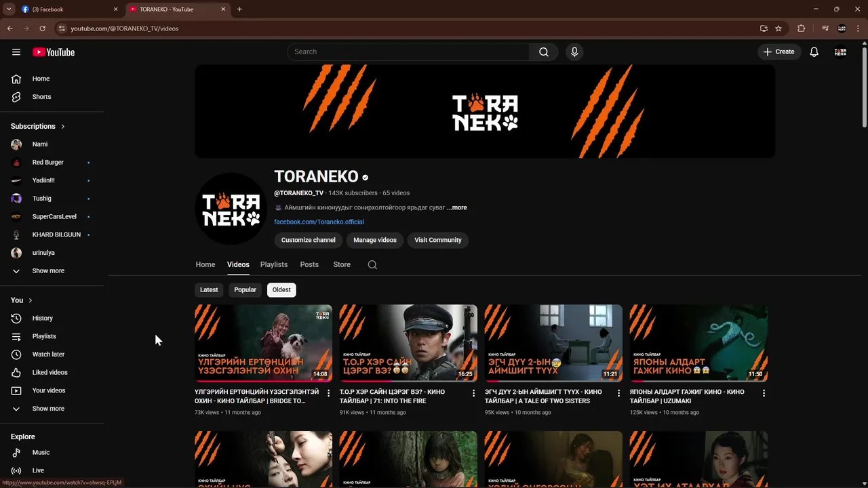Click the Create button
The image size is (868, 488).
click(x=779, y=52)
